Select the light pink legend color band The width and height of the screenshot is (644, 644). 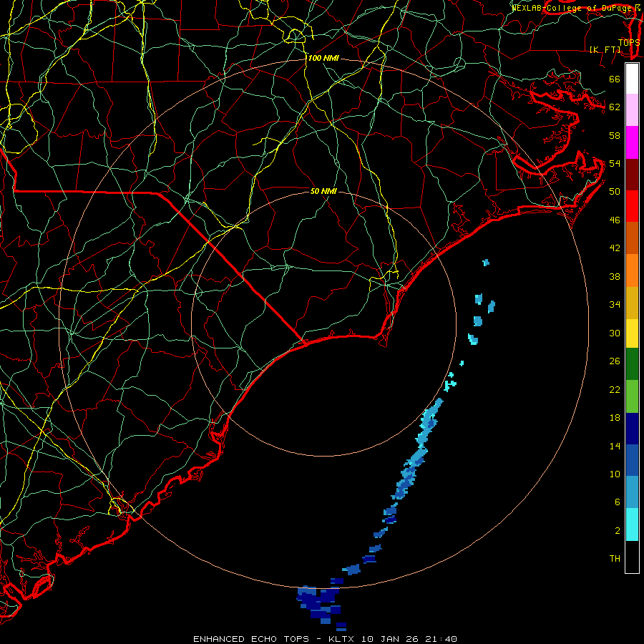click(x=632, y=110)
